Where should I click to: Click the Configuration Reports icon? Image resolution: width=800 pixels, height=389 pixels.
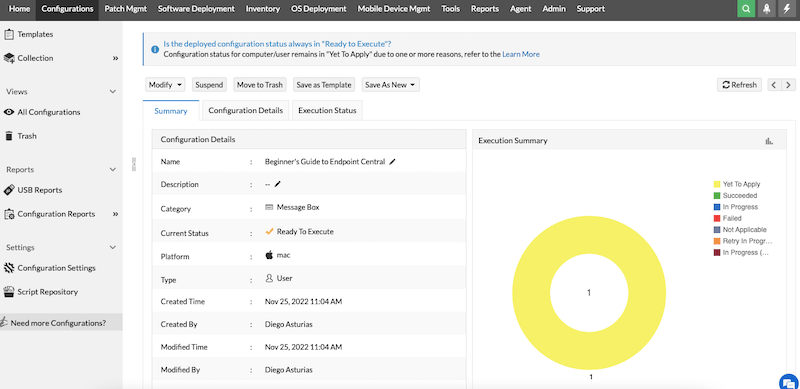[9, 214]
